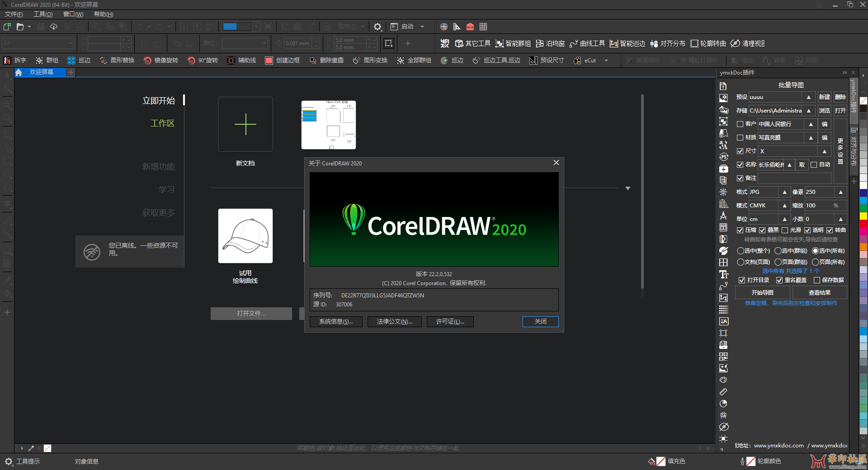Click the 打开文件... button
The width and height of the screenshot is (868, 470).
tap(251, 313)
